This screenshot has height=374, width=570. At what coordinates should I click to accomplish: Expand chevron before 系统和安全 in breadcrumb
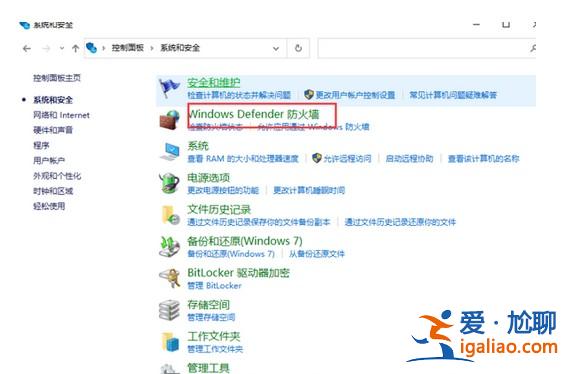pyautogui.click(x=152, y=48)
